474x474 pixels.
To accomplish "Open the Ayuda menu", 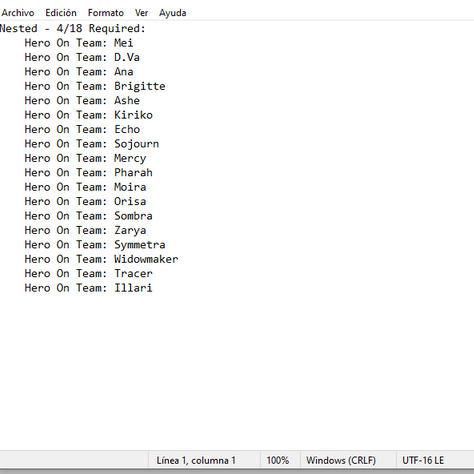I will click(173, 13).
